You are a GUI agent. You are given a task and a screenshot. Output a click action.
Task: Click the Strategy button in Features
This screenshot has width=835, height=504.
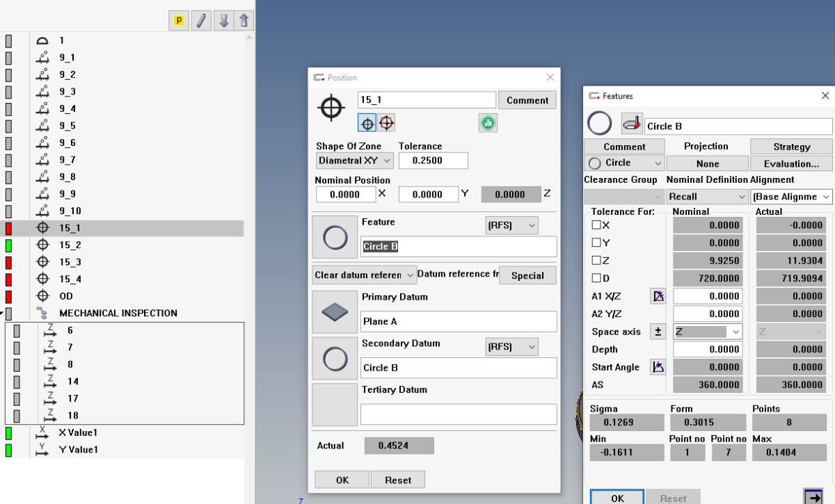pos(791,147)
